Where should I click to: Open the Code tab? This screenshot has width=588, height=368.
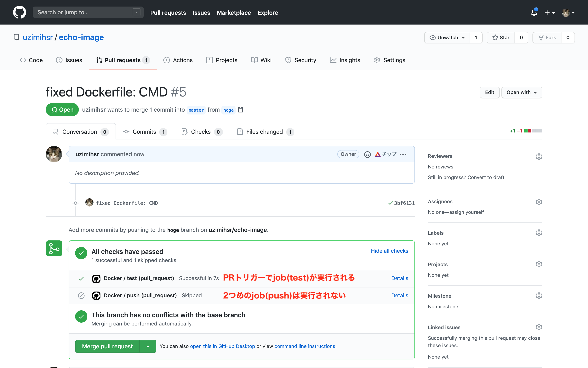point(31,60)
